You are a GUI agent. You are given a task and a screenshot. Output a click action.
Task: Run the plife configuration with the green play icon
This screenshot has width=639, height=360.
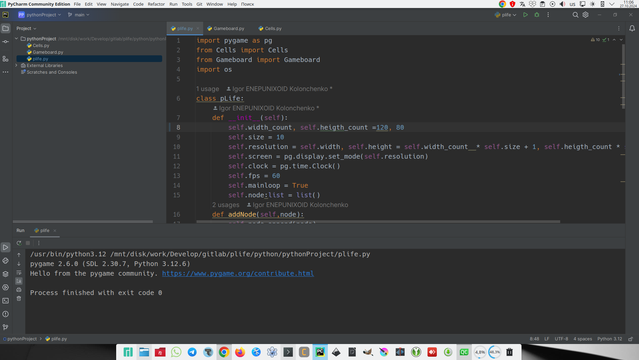click(525, 15)
